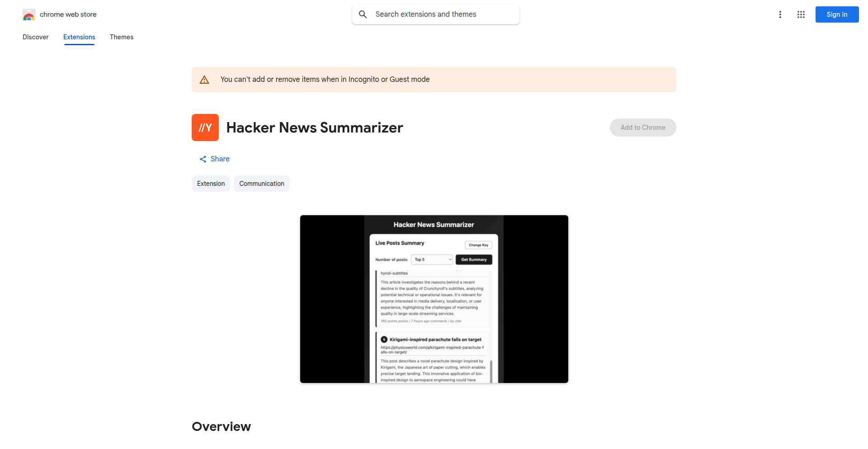Click the Hacker News Summarizer extension icon
This screenshot has width=868, height=449.
[x=205, y=128]
